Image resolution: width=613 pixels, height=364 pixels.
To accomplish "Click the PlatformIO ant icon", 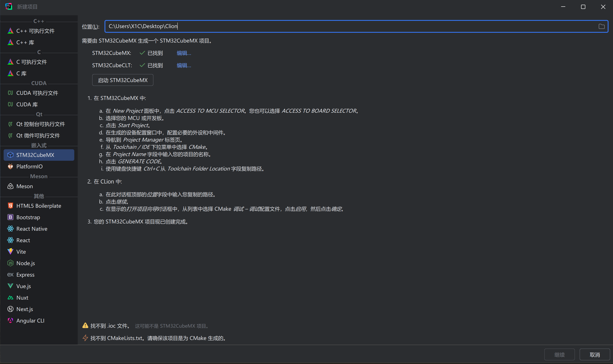I will pyautogui.click(x=10, y=166).
